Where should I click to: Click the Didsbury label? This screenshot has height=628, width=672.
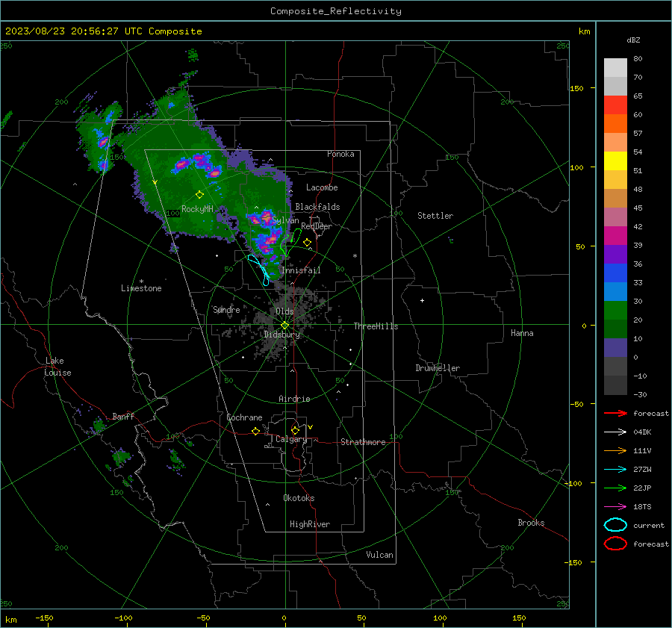tap(281, 335)
